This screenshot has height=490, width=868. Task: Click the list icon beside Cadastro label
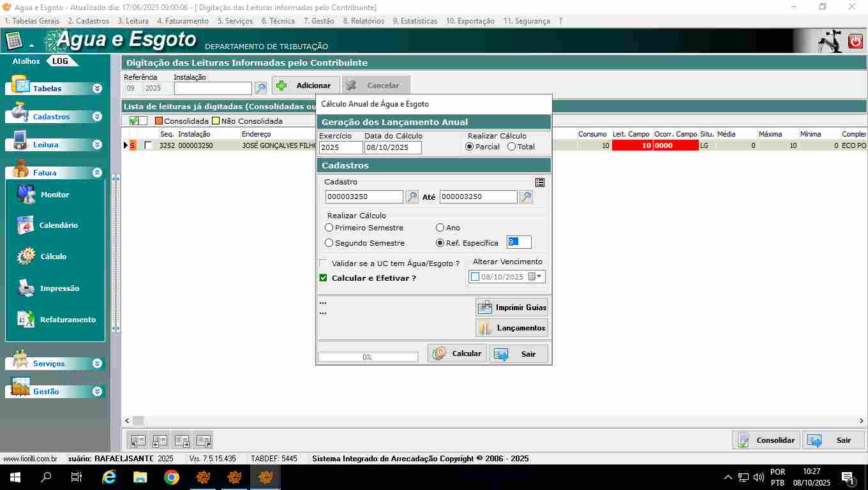tap(540, 182)
